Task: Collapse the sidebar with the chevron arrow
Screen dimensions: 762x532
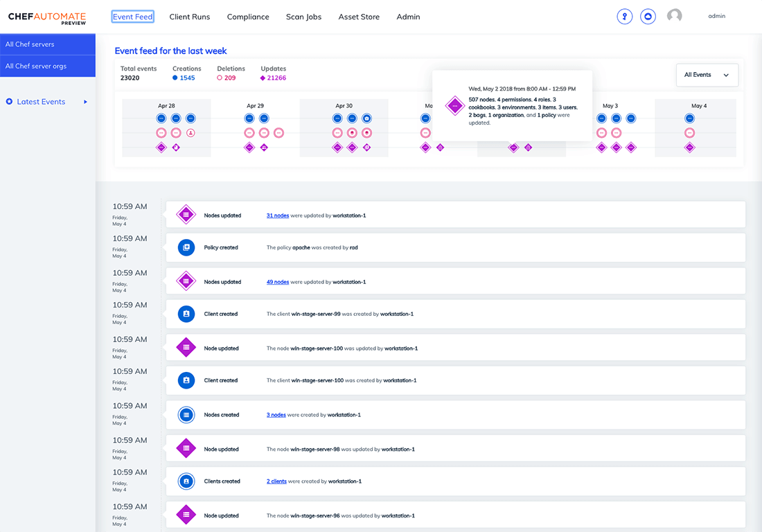Action: point(85,101)
